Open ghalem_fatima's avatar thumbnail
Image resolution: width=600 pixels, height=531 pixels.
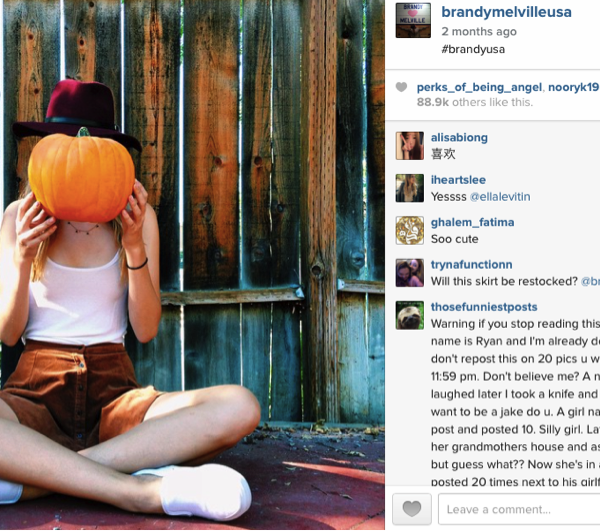coord(409,230)
